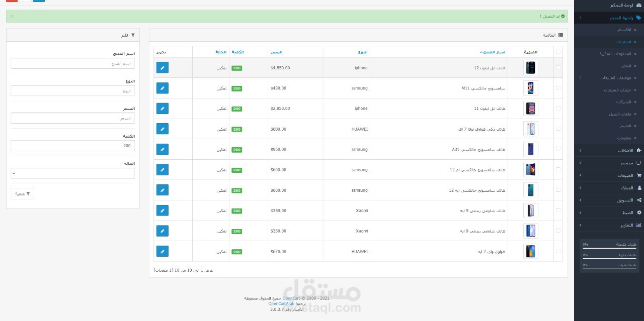Collapse the واجهة المتجر menu chevron
644x321 pixels.
tap(580, 18)
